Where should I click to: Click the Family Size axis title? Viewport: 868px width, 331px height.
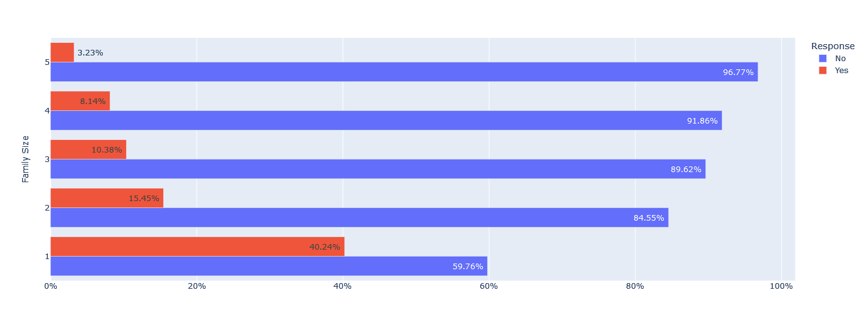(x=26, y=159)
